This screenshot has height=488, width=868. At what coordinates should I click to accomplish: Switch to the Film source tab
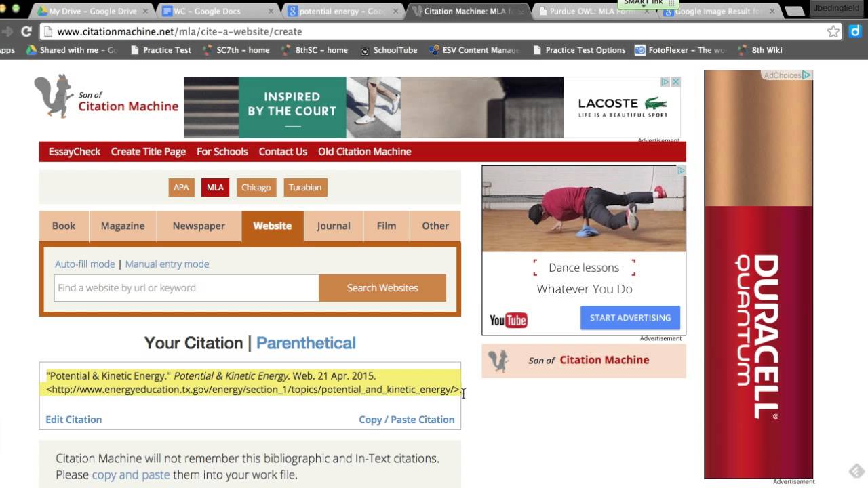tap(387, 226)
